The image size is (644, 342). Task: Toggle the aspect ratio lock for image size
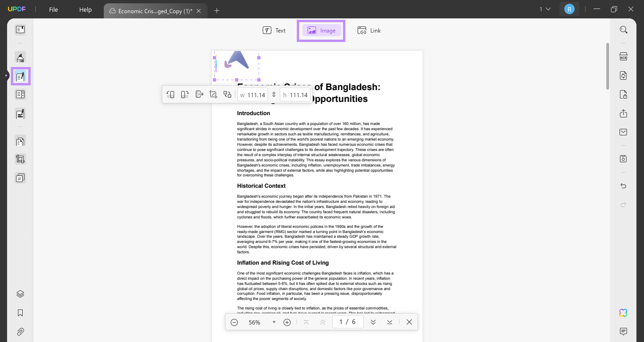pos(274,94)
